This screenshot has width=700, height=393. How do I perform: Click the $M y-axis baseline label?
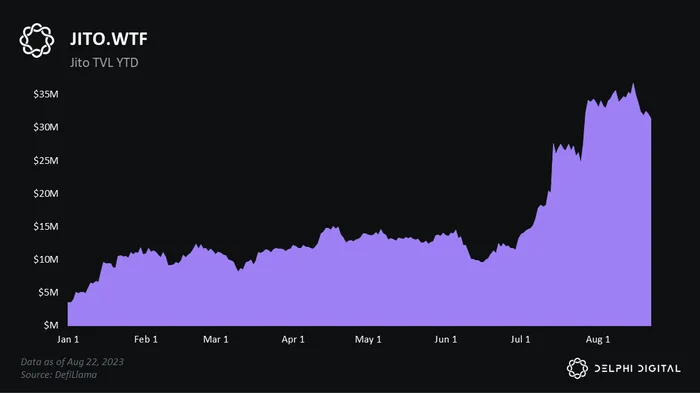click(x=51, y=326)
